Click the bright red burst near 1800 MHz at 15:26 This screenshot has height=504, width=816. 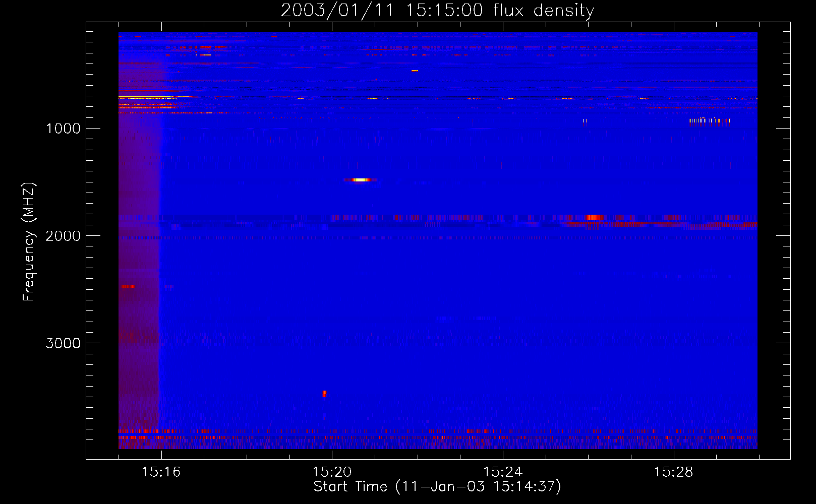coord(595,217)
